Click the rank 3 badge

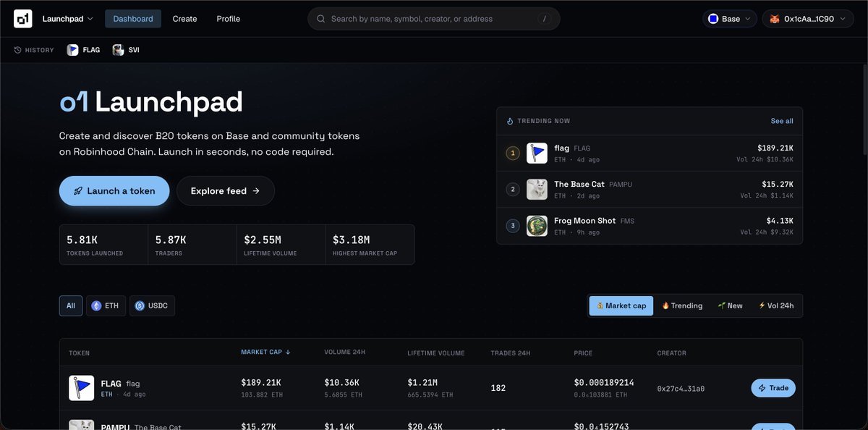513,226
